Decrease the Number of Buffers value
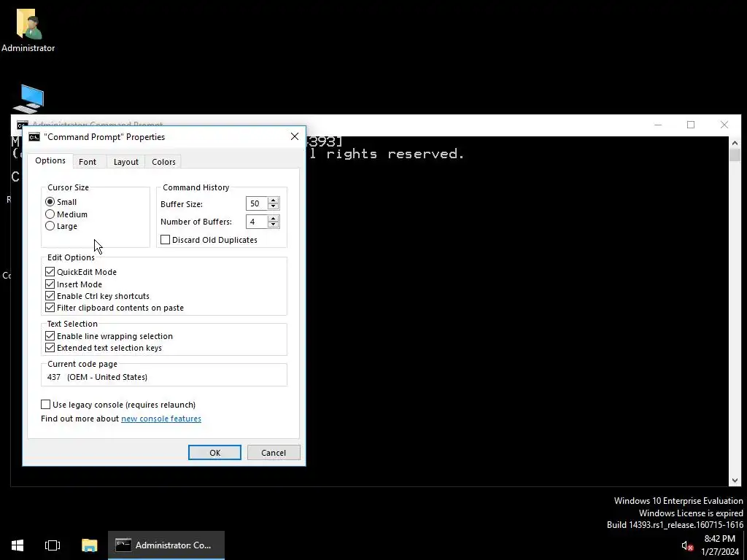 click(x=274, y=225)
